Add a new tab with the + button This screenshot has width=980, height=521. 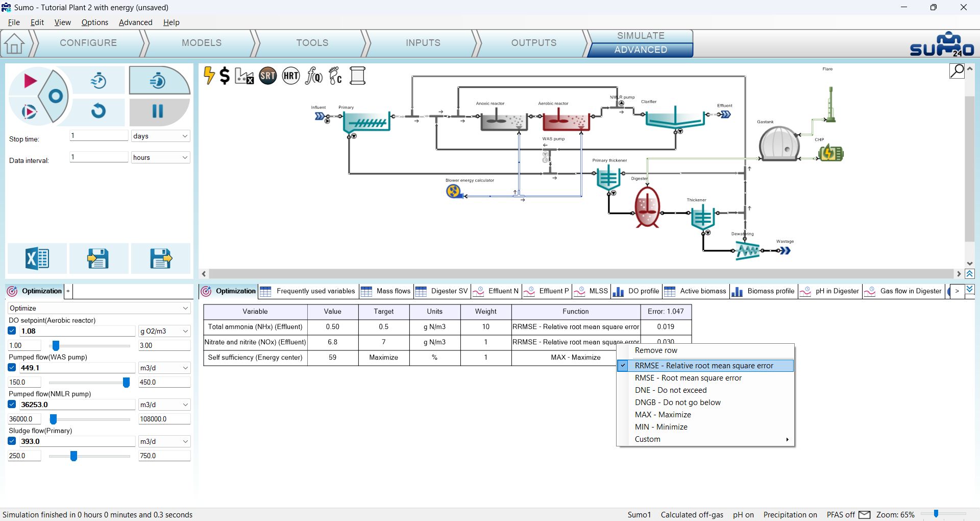coord(68,291)
